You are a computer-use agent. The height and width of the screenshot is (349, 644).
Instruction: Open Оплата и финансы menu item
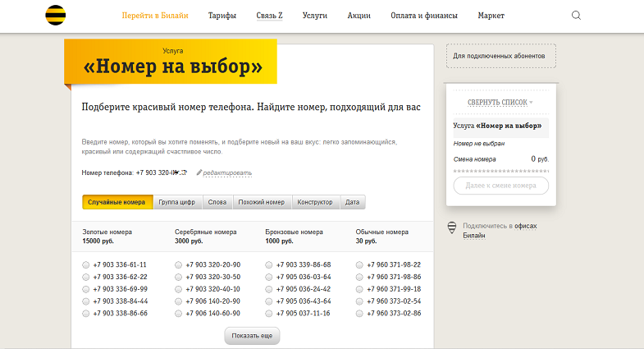[424, 16]
